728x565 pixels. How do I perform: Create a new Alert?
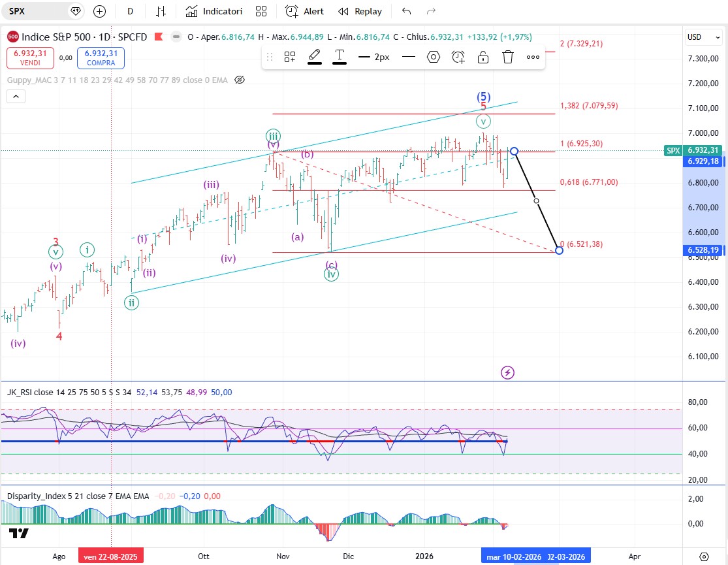[x=304, y=11]
